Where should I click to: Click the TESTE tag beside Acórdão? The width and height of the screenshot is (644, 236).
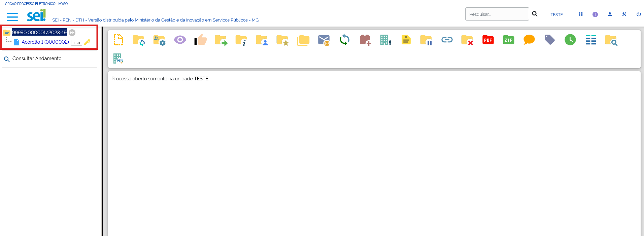coord(76,43)
